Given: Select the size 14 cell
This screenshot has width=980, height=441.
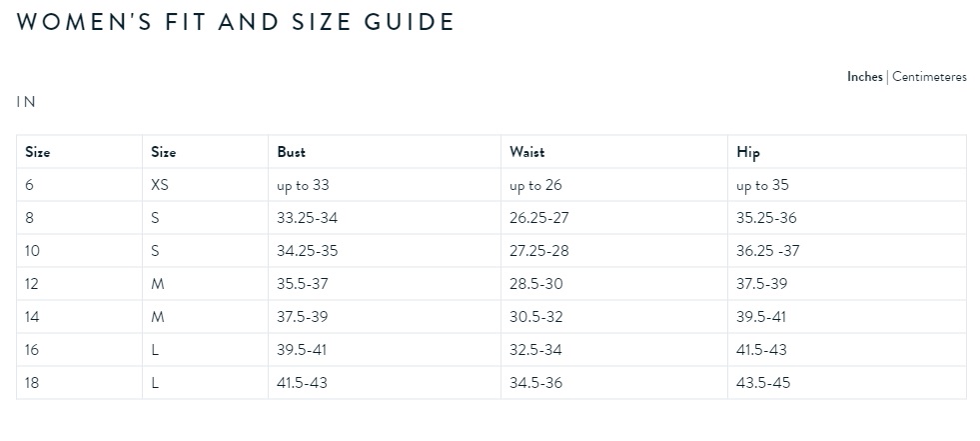Looking at the screenshot, I should coord(32,317).
